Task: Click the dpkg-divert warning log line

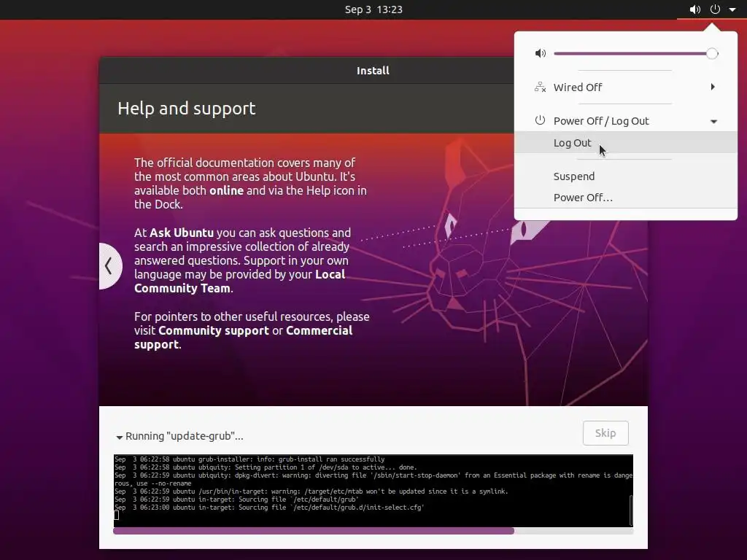Action: pyautogui.click(x=373, y=479)
